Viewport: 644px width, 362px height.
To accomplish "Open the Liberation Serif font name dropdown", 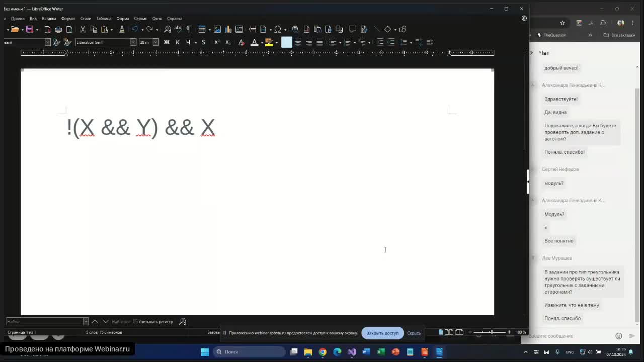I will (x=133, y=42).
